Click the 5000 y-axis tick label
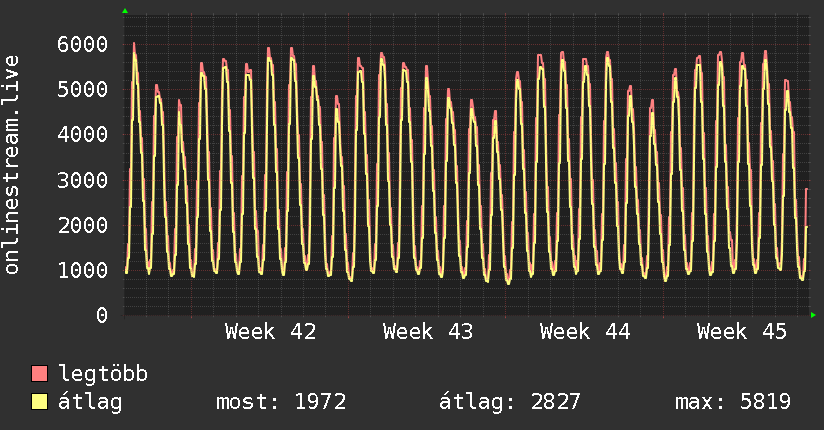Image resolution: width=824 pixels, height=430 pixels. coord(83,89)
